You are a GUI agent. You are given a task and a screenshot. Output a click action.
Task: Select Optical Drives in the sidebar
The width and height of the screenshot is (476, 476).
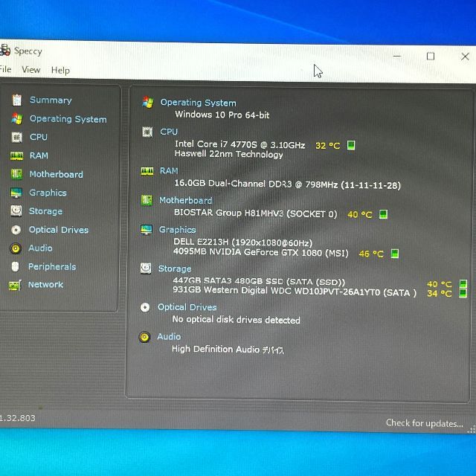point(59,230)
